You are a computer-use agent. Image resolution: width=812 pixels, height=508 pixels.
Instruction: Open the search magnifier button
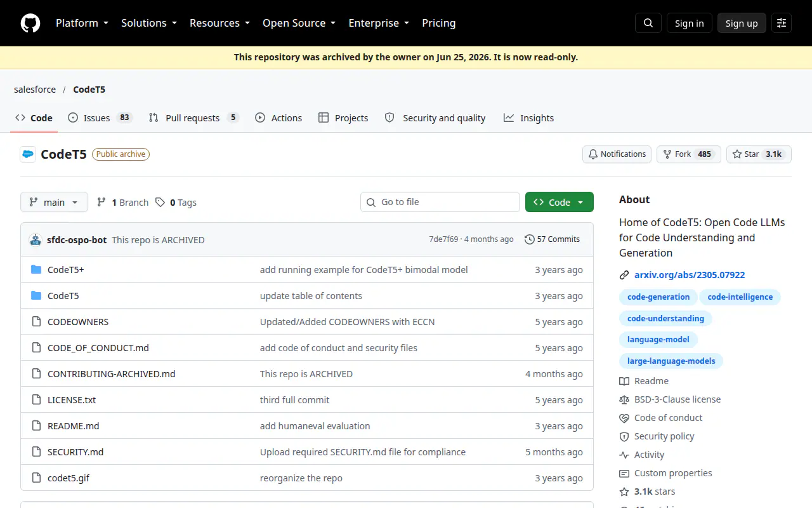pyautogui.click(x=648, y=23)
